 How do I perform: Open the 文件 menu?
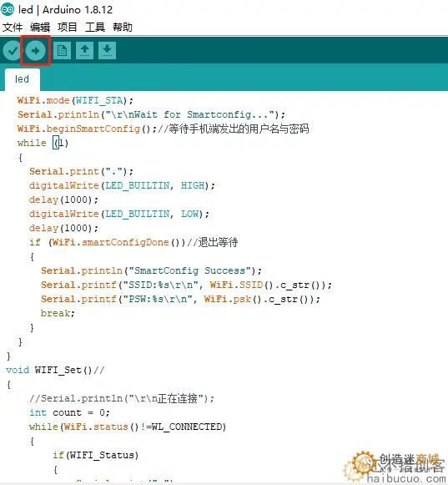[13, 28]
